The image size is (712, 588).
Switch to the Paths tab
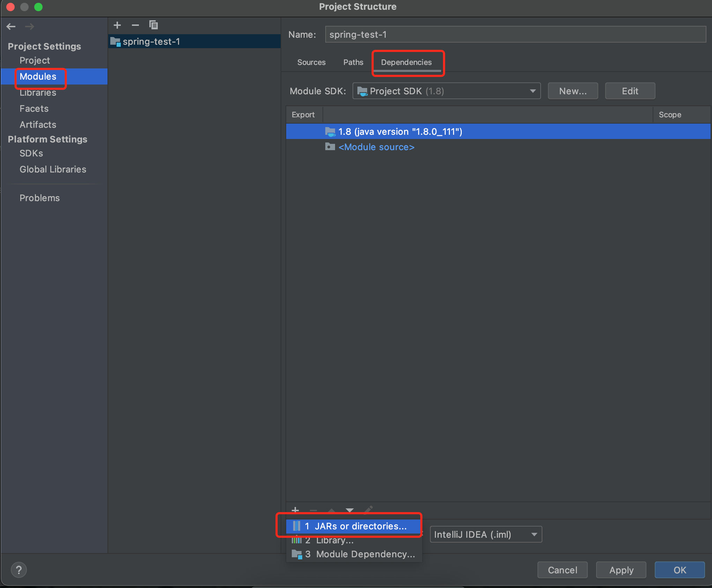click(x=353, y=62)
